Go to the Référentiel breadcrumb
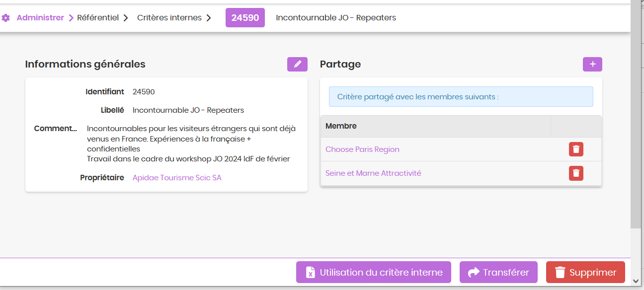 pyautogui.click(x=98, y=18)
